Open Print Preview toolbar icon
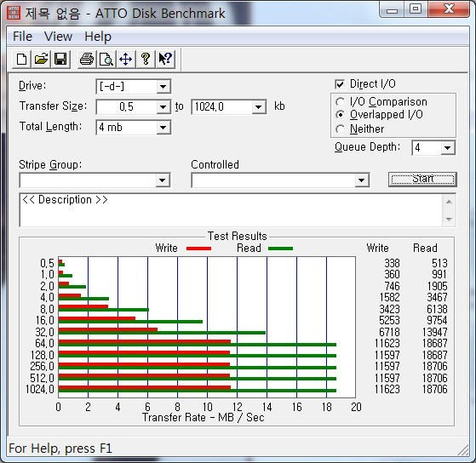The image size is (476, 463). (x=106, y=59)
